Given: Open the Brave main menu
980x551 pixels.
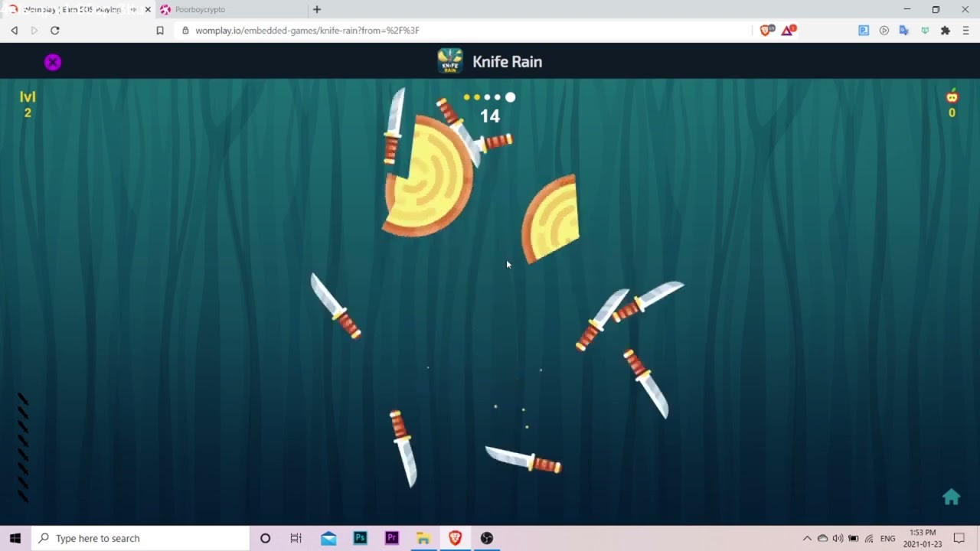Looking at the screenshot, I should pos(965,31).
